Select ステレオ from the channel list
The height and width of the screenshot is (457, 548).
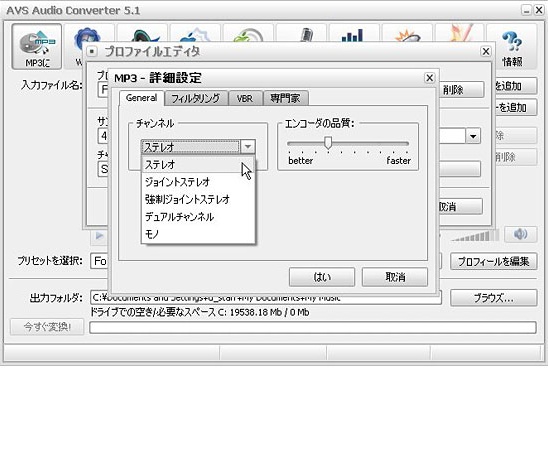coord(198,165)
